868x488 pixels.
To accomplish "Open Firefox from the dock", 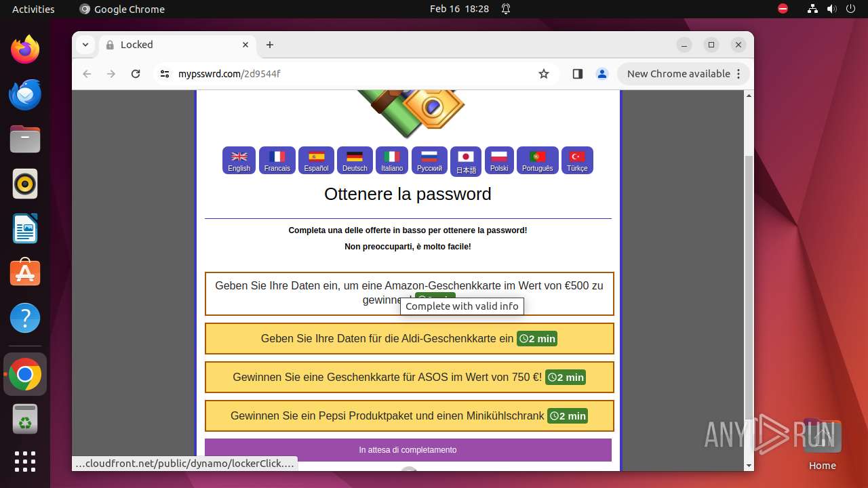I will 25,49.
